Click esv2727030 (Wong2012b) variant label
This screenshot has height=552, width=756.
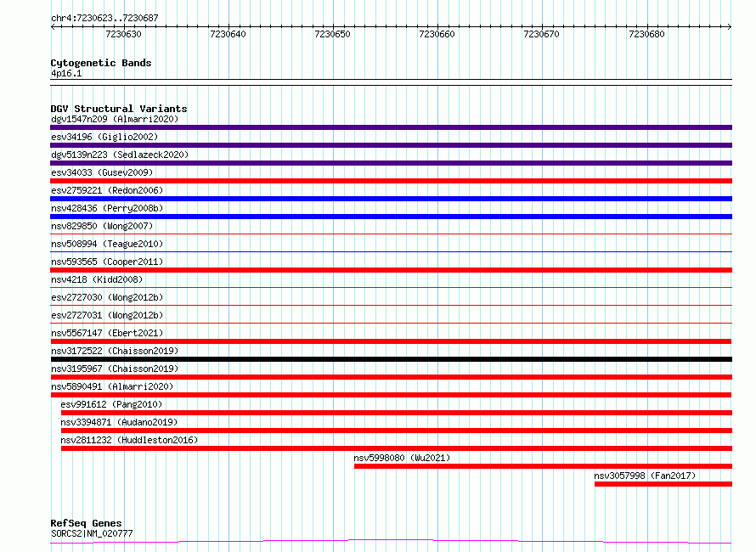[107, 297]
